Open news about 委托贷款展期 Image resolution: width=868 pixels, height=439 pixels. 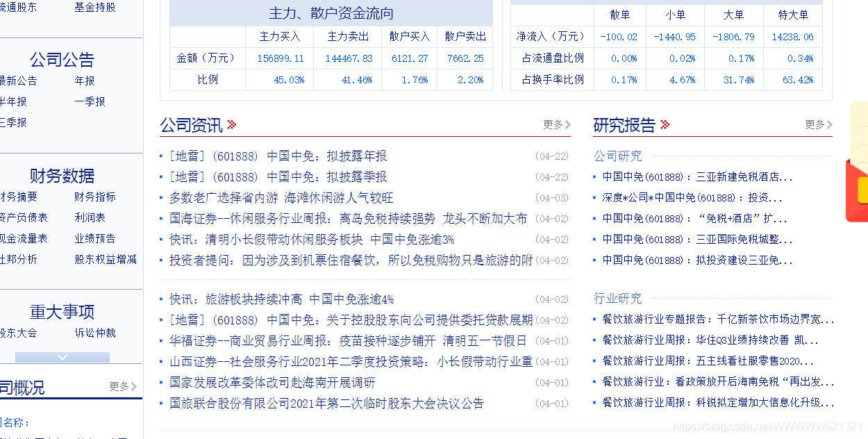[x=351, y=320]
